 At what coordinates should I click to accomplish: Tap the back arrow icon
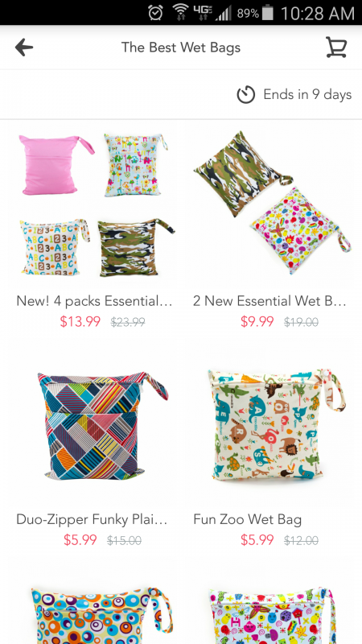pos(24,47)
